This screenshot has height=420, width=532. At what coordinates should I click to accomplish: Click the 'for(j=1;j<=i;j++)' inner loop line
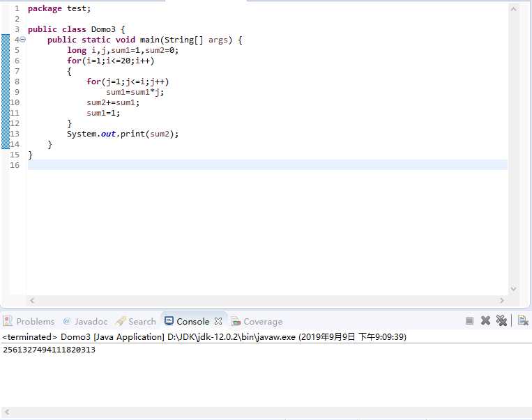pyautogui.click(x=128, y=81)
